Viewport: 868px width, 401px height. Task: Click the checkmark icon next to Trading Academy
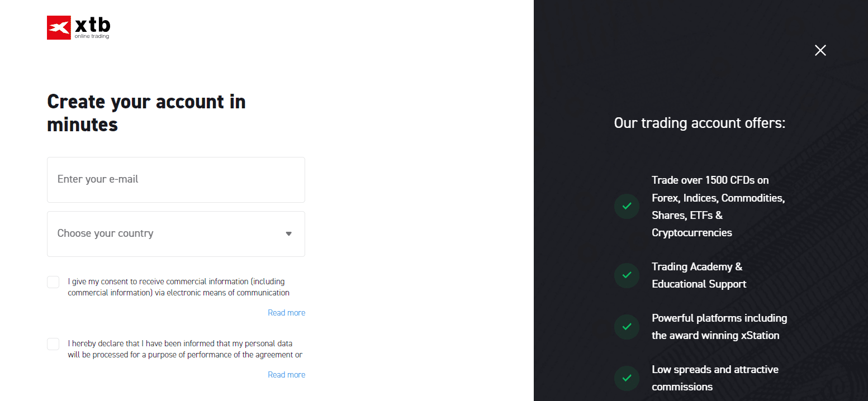627,275
